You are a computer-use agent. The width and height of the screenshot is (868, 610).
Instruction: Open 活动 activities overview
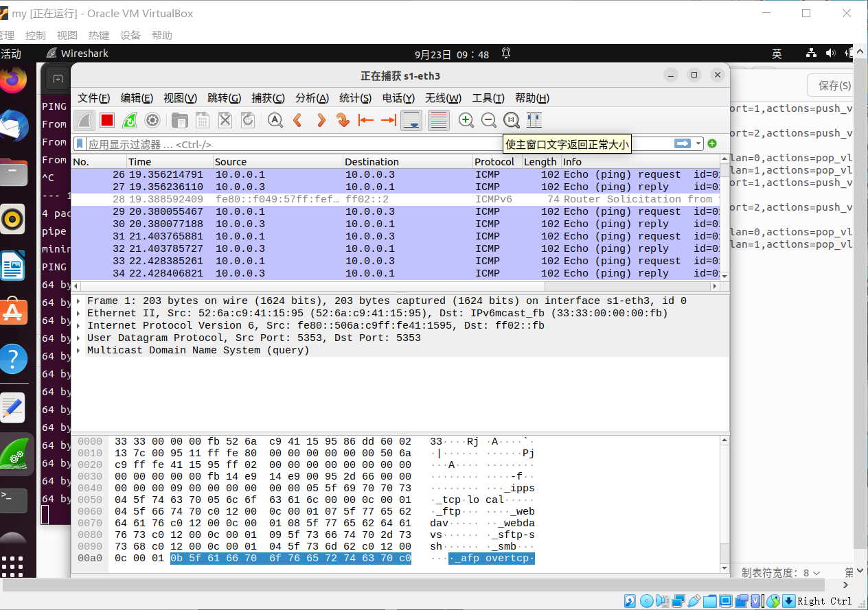pos(10,54)
